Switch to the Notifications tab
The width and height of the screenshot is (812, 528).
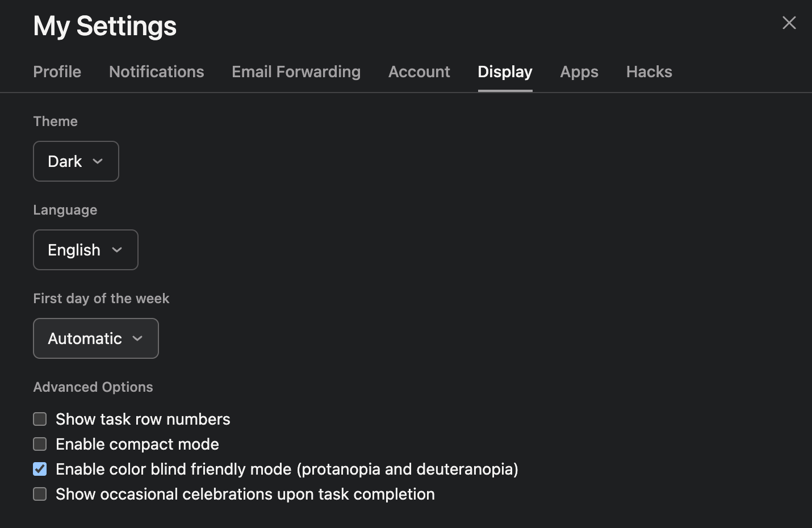click(x=156, y=72)
